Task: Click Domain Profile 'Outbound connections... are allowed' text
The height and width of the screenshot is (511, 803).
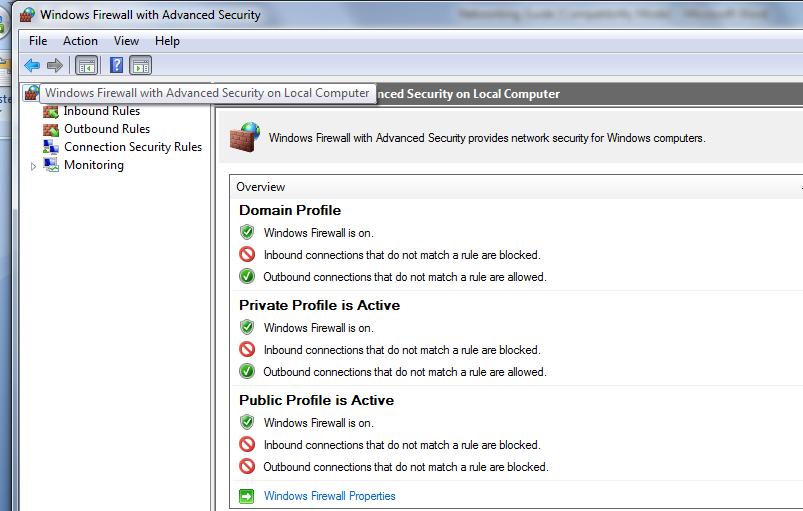Action: point(405,277)
